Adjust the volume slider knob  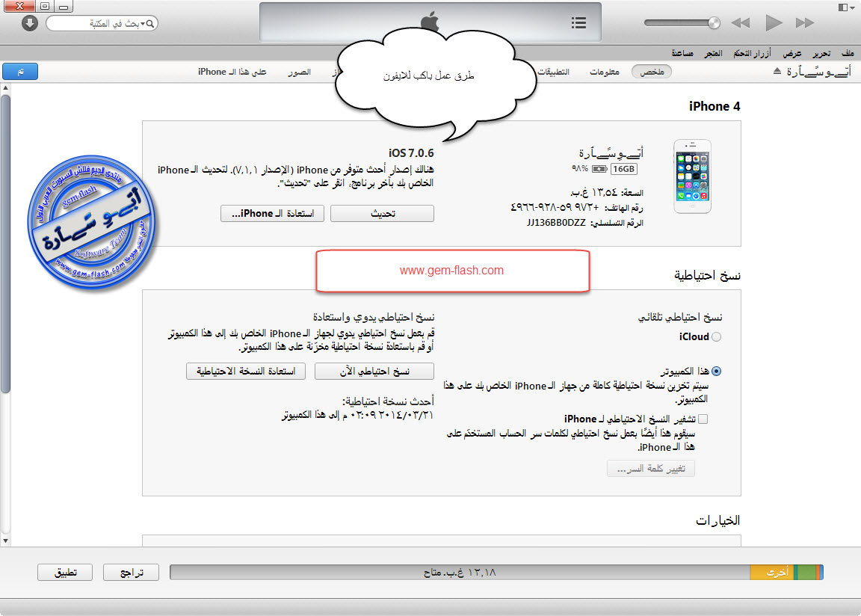click(714, 23)
